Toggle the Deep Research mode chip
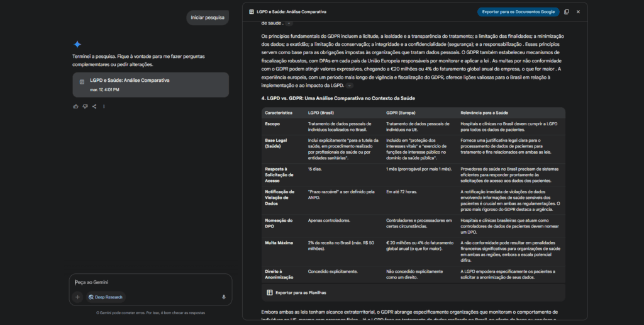The height and width of the screenshot is (325, 644). 106,297
